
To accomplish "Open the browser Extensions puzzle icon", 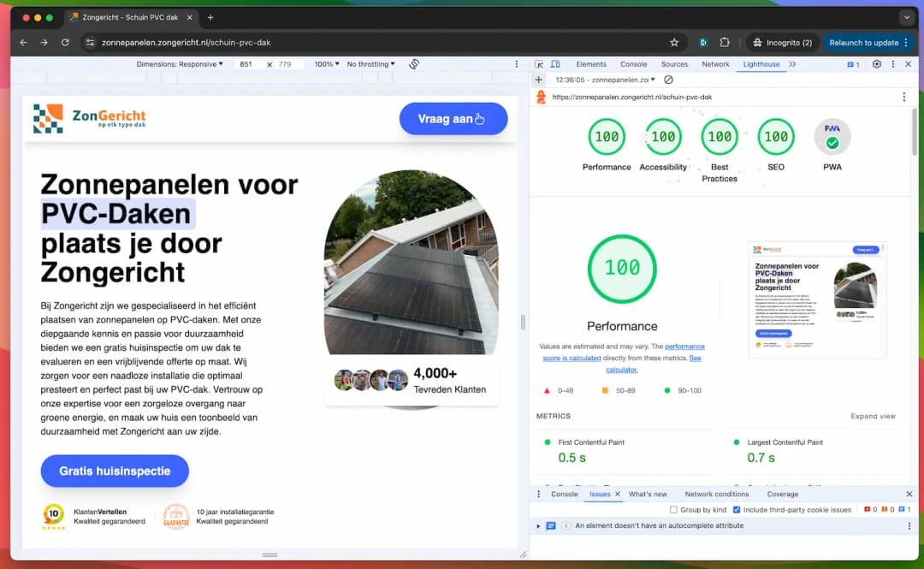I will pos(725,42).
